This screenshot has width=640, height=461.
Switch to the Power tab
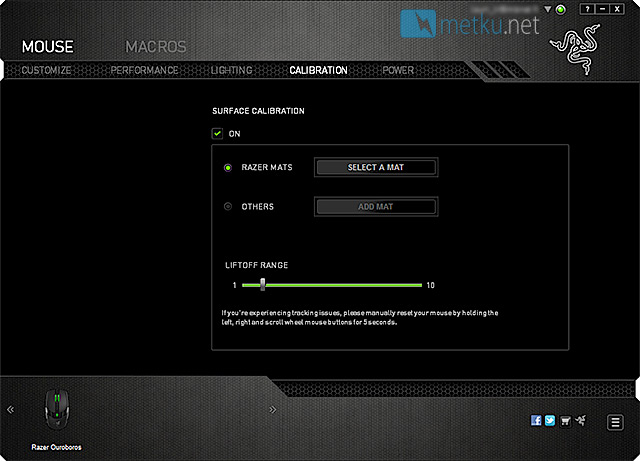point(398,70)
